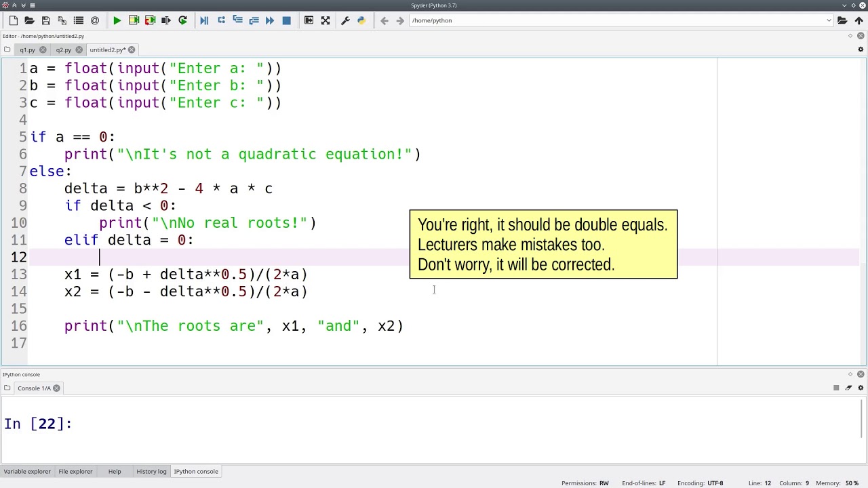Open the History log tab

[x=151, y=471]
